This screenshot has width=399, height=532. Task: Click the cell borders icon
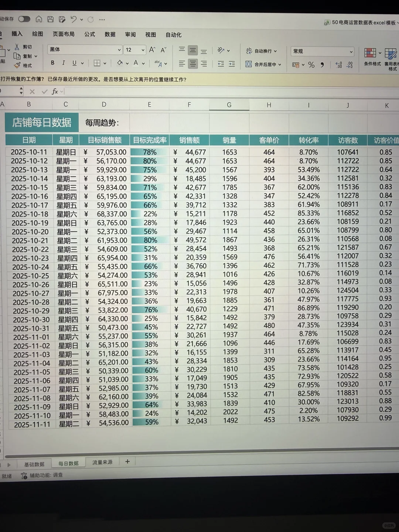coord(97,63)
